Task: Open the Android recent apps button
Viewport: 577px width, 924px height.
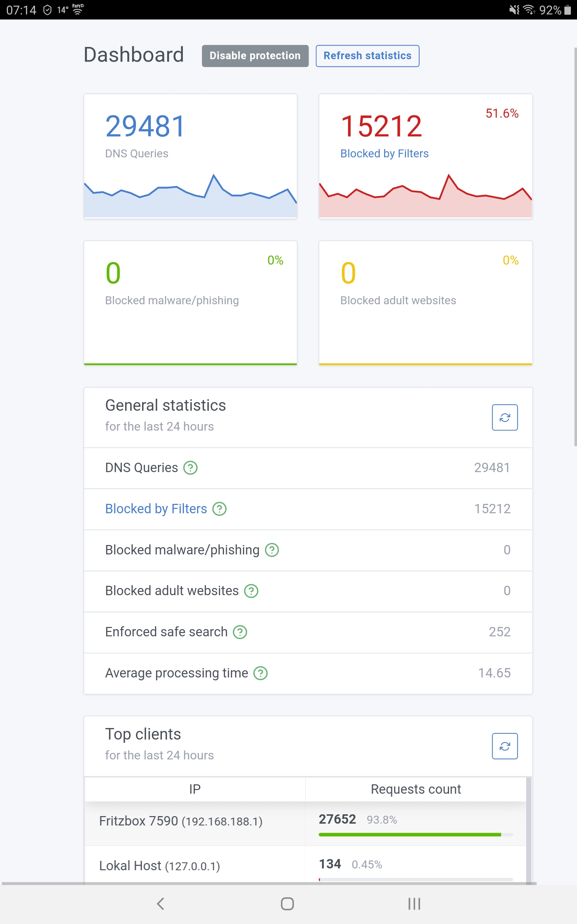Action: [414, 904]
